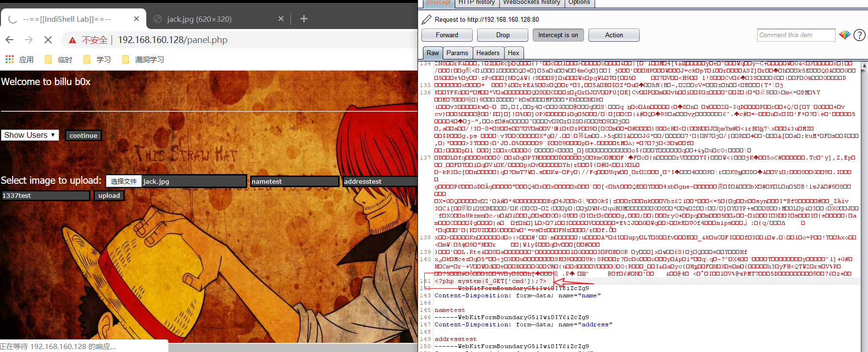Open a new browser tab
Screen dimensions: 868x352
[x=304, y=19]
